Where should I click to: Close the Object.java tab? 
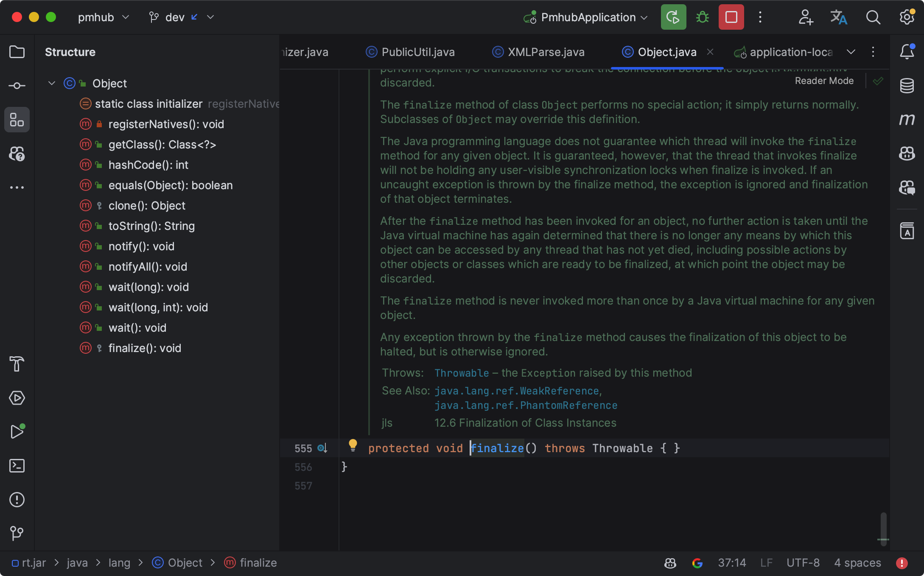coord(710,52)
